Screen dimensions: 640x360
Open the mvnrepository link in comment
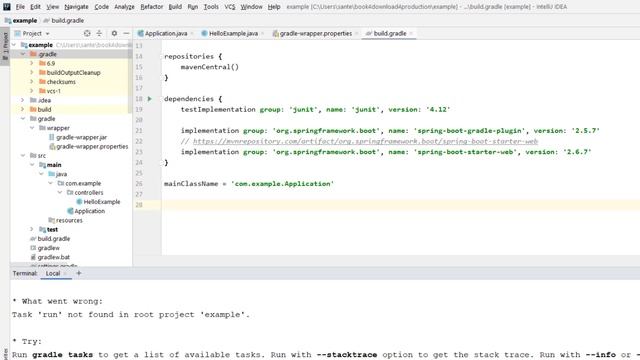365,141
